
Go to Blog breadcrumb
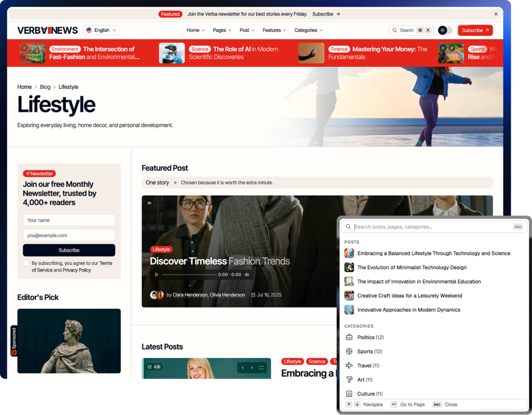[45, 87]
